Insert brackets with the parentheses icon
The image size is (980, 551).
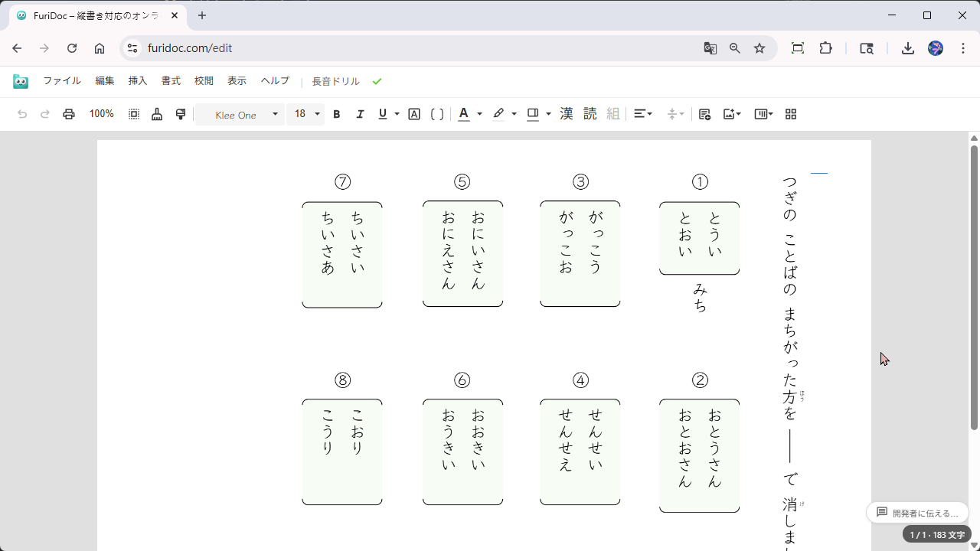click(437, 114)
